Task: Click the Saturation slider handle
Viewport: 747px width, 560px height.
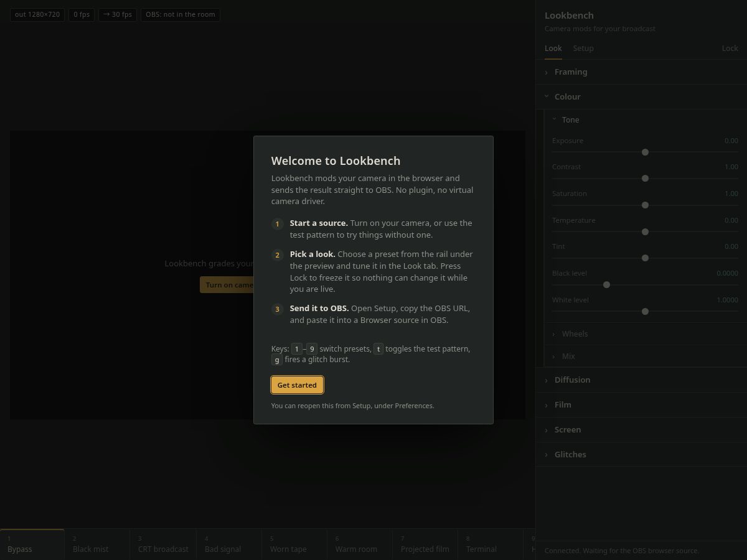Action: coord(645,205)
